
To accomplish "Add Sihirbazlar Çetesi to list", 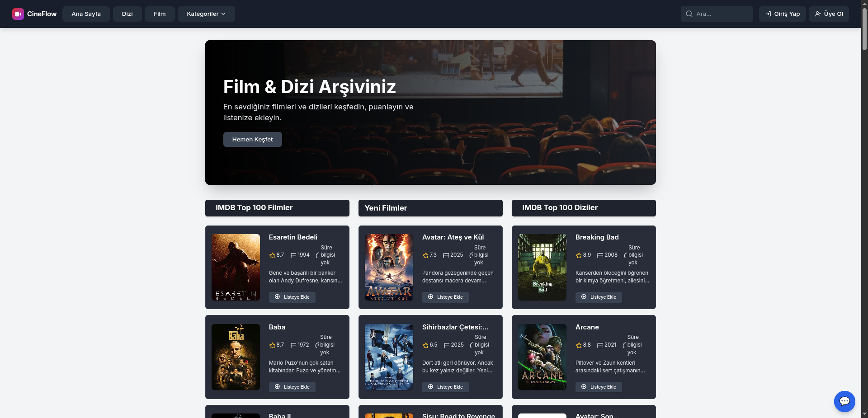I will (445, 387).
